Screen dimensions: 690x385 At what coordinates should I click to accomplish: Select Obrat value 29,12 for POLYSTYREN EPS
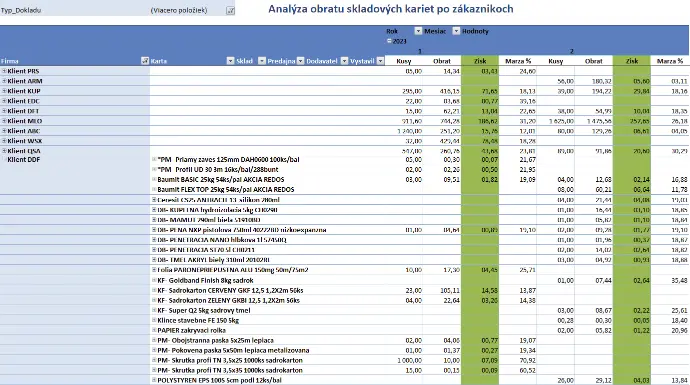[603, 380]
